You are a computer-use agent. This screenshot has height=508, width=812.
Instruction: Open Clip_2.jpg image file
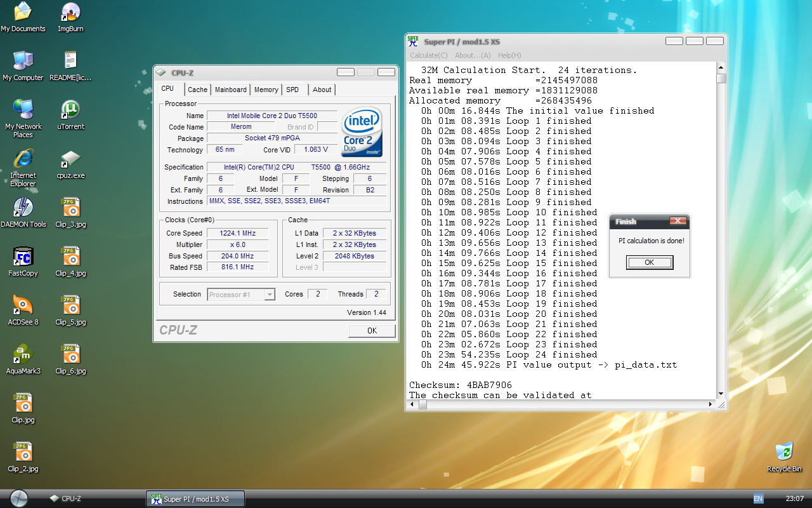(x=23, y=457)
